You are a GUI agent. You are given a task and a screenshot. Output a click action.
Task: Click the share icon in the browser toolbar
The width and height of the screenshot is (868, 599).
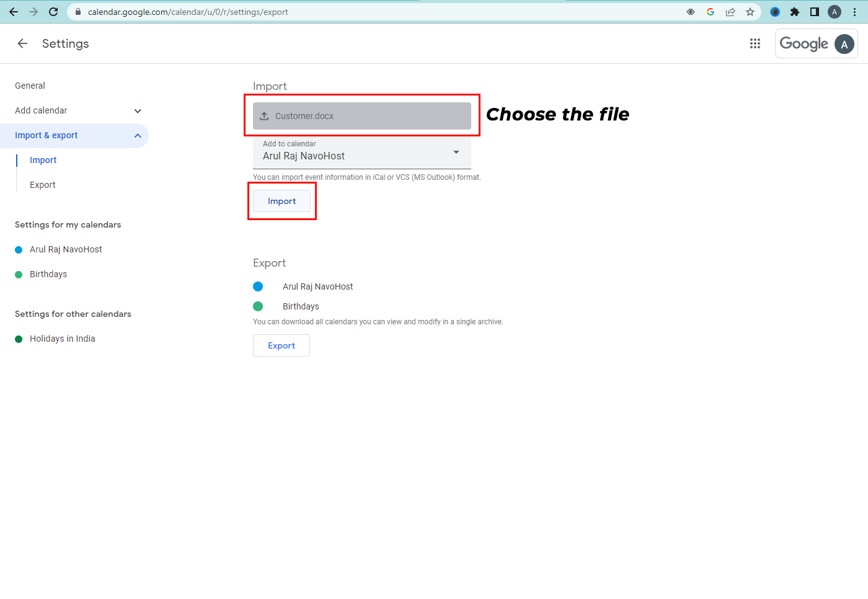tap(730, 11)
